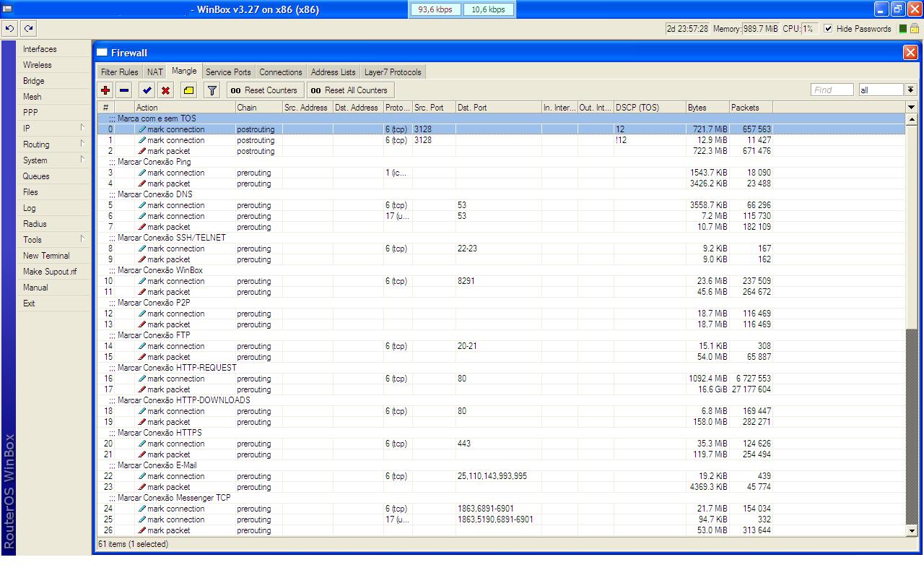This screenshot has width=924, height=578.
Task: Add a comment using the yellow note icon
Action: (x=188, y=90)
